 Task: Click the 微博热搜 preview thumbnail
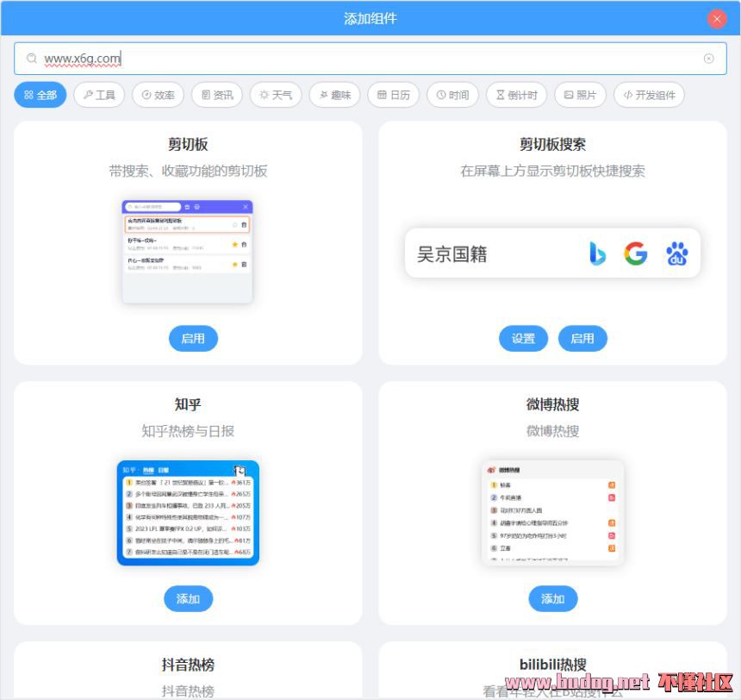click(x=553, y=513)
